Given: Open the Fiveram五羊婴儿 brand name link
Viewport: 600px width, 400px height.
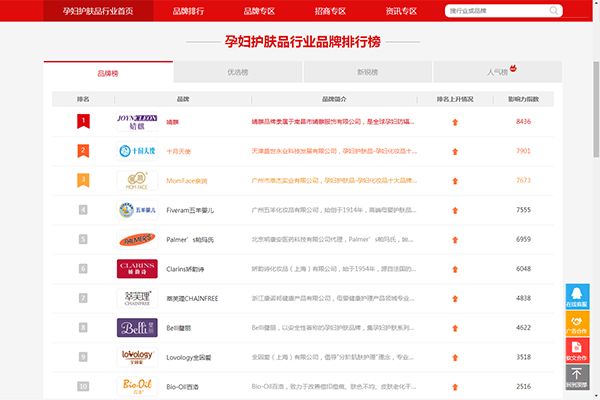Looking at the screenshot, I should click(190, 210).
